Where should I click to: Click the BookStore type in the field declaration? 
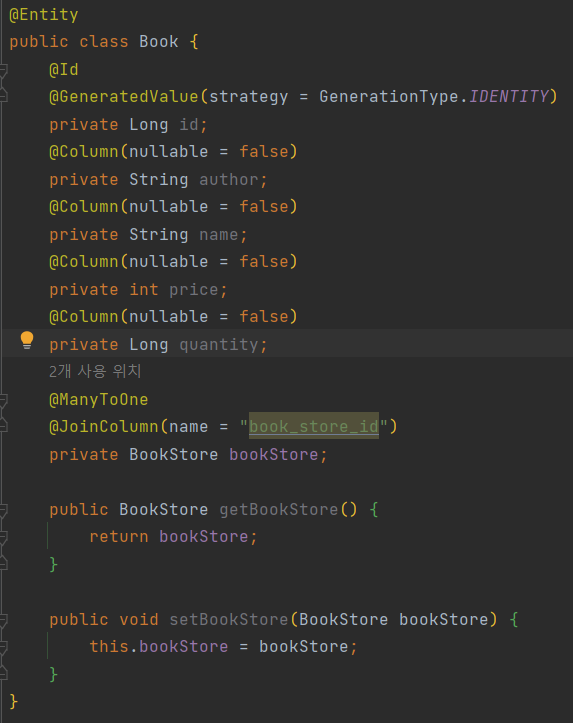point(173,455)
